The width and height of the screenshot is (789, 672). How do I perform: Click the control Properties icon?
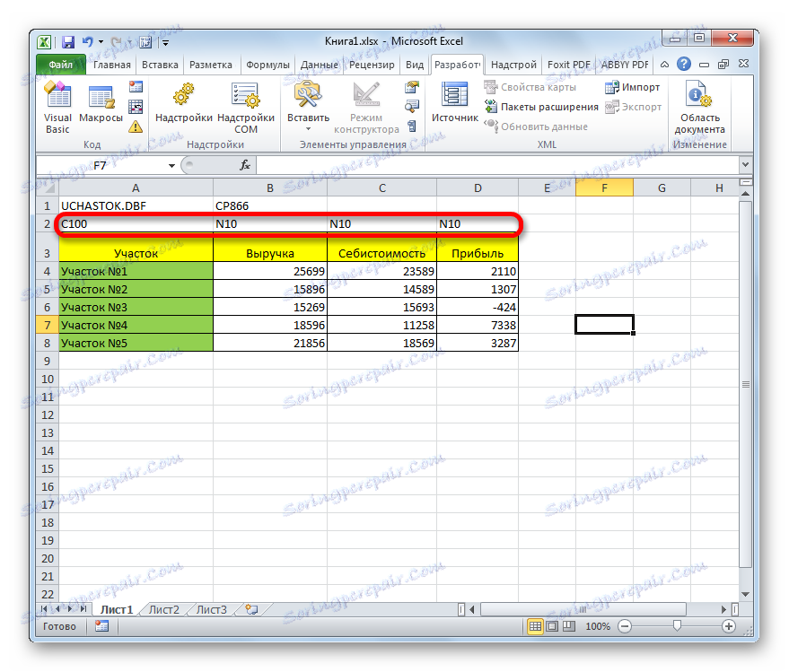coord(412,88)
